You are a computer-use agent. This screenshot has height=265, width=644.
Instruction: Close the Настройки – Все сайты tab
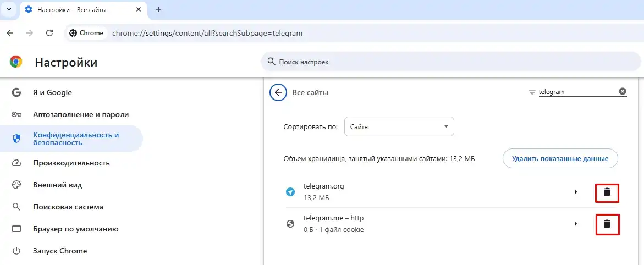pyautogui.click(x=140, y=10)
